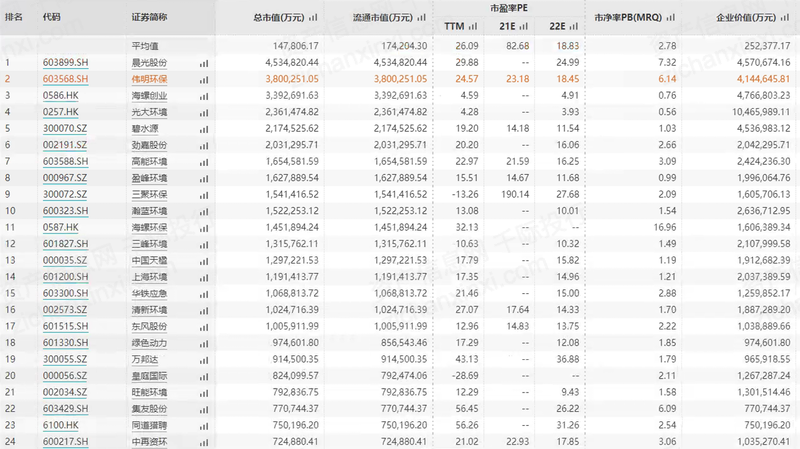The image size is (800, 449).
Task: Click the bar chart icon in 300055.SZ row
Action: pyautogui.click(x=204, y=360)
